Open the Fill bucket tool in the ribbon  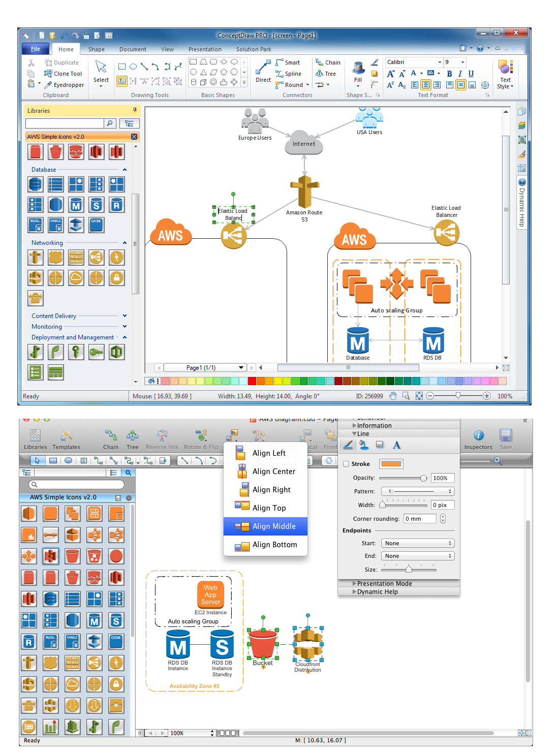(x=358, y=73)
